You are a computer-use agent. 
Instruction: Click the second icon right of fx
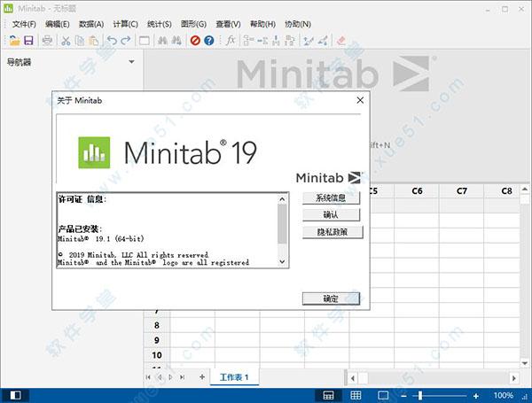[x=262, y=41]
